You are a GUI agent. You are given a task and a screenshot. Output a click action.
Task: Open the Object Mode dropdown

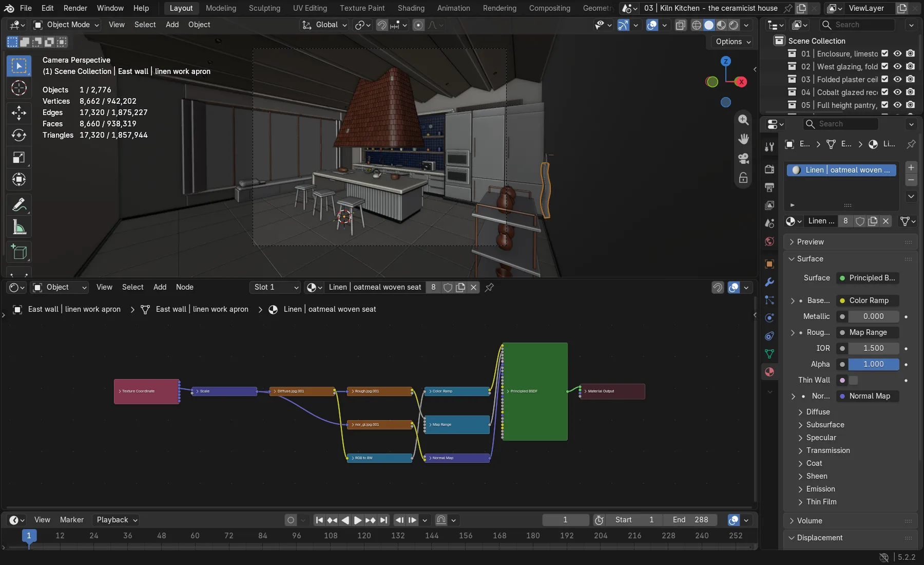(66, 25)
